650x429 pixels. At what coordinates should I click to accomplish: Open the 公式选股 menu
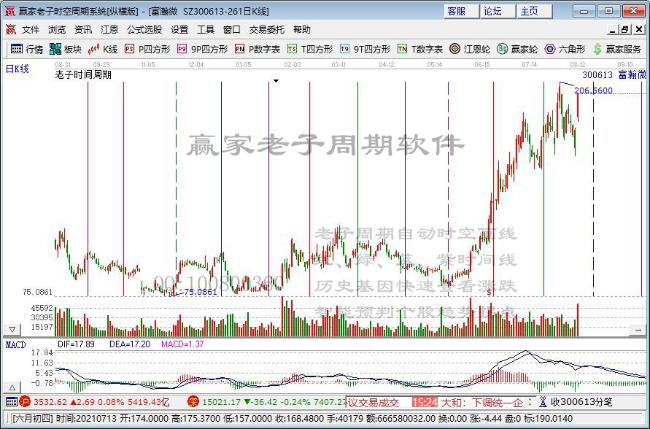[x=144, y=30]
